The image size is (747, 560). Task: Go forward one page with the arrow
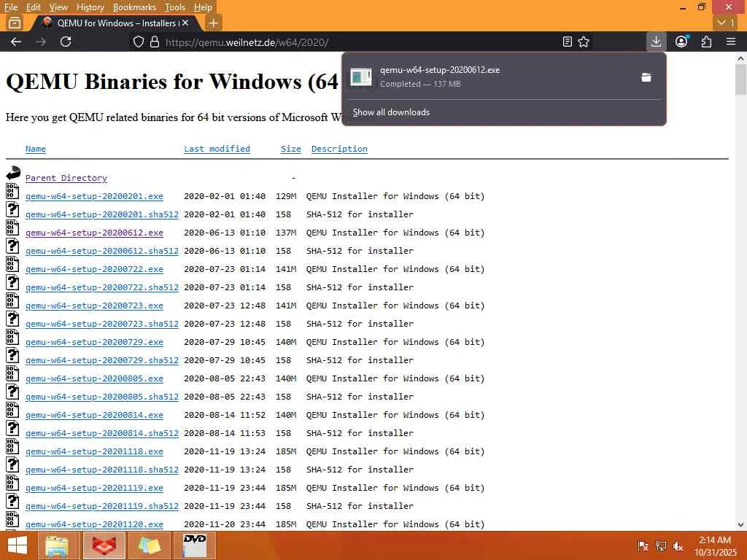coord(41,42)
